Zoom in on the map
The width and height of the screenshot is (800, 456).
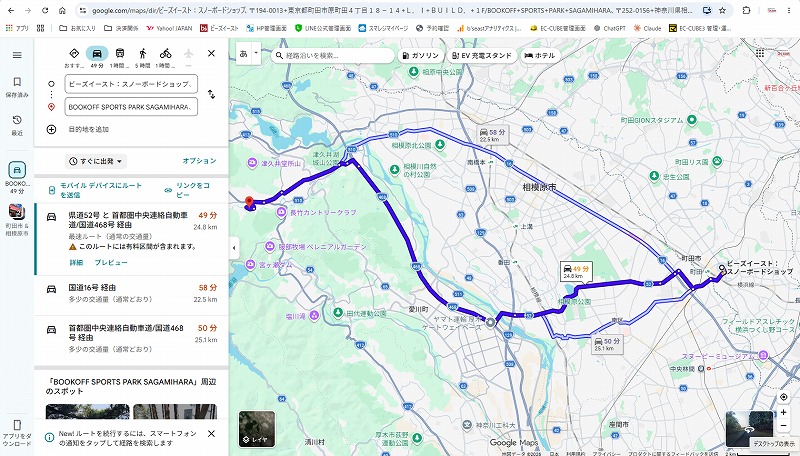click(784, 413)
